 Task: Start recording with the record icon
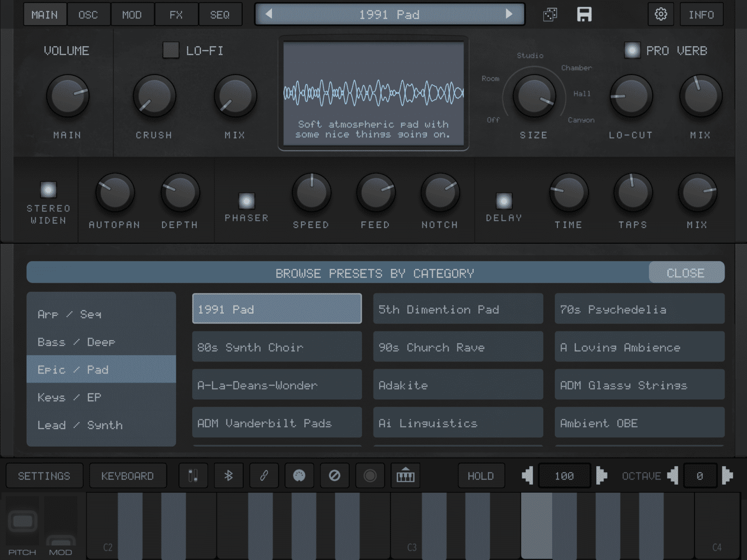(370, 475)
